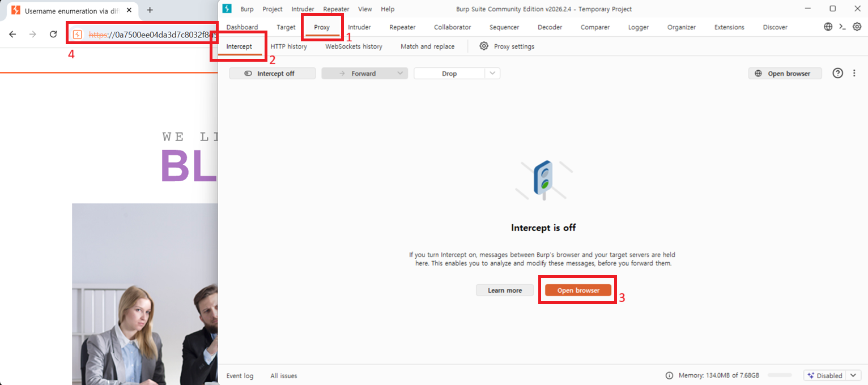Switch to the Target tab
This screenshot has width=868, height=385.
click(286, 27)
